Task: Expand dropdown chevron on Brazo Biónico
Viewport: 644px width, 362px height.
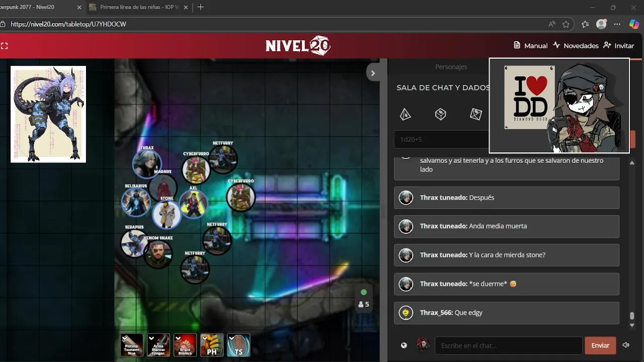Action: [178, 338]
